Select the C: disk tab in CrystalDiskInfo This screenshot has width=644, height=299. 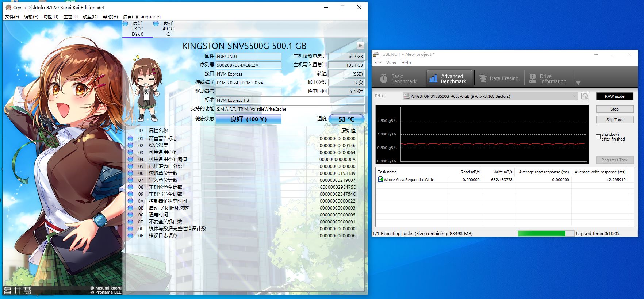[x=168, y=29]
